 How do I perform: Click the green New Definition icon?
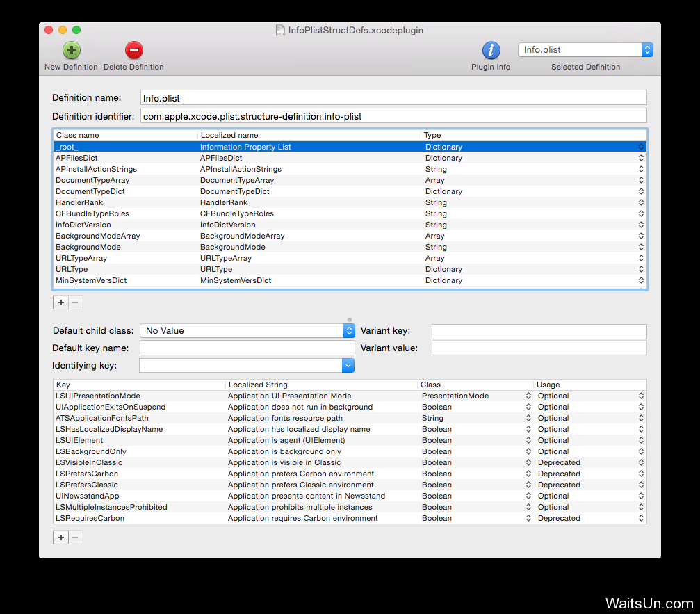click(x=71, y=50)
